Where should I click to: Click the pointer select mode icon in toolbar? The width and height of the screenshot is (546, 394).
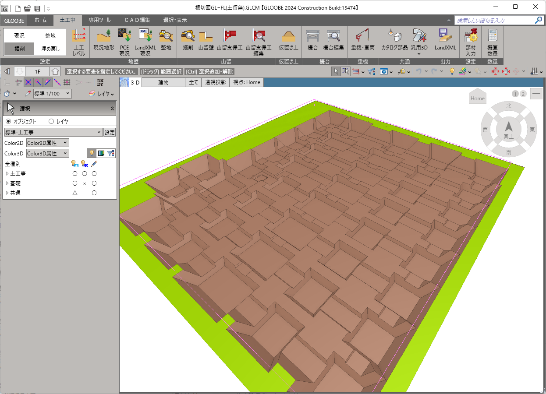point(335,71)
